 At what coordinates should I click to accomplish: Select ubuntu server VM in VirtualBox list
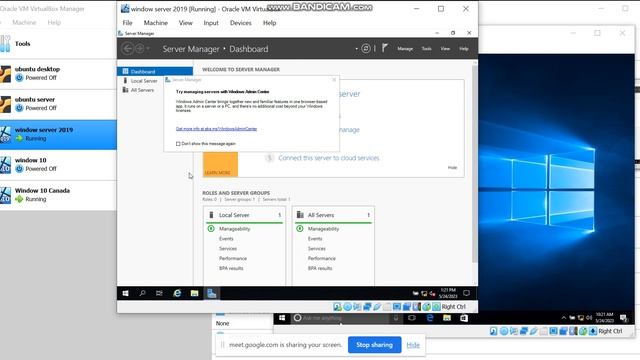[58, 104]
